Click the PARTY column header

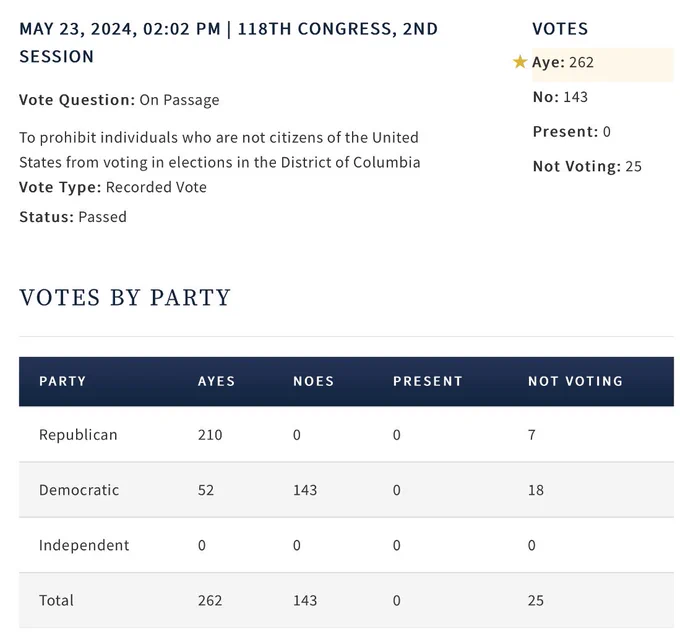tap(62, 381)
